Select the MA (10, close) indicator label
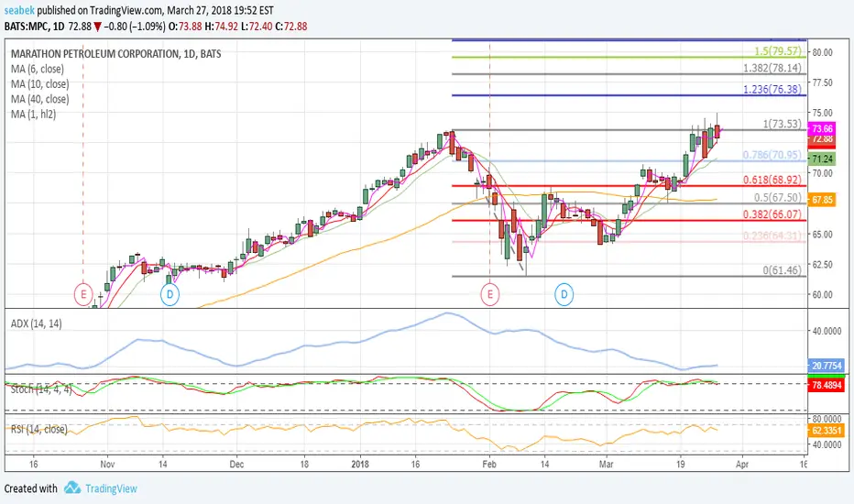Image resolution: width=854 pixels, height=504 pixels. (x=39, y=84)
